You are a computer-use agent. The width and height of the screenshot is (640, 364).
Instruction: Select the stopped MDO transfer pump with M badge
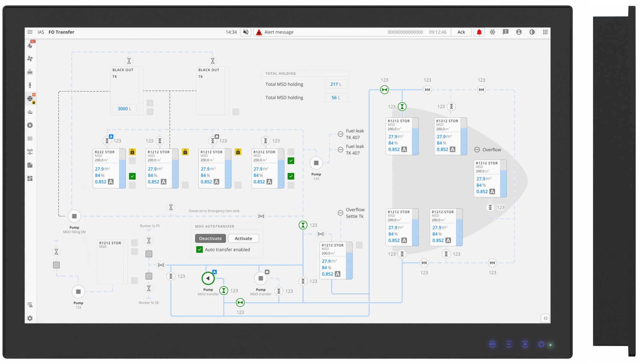pos(261,278)
